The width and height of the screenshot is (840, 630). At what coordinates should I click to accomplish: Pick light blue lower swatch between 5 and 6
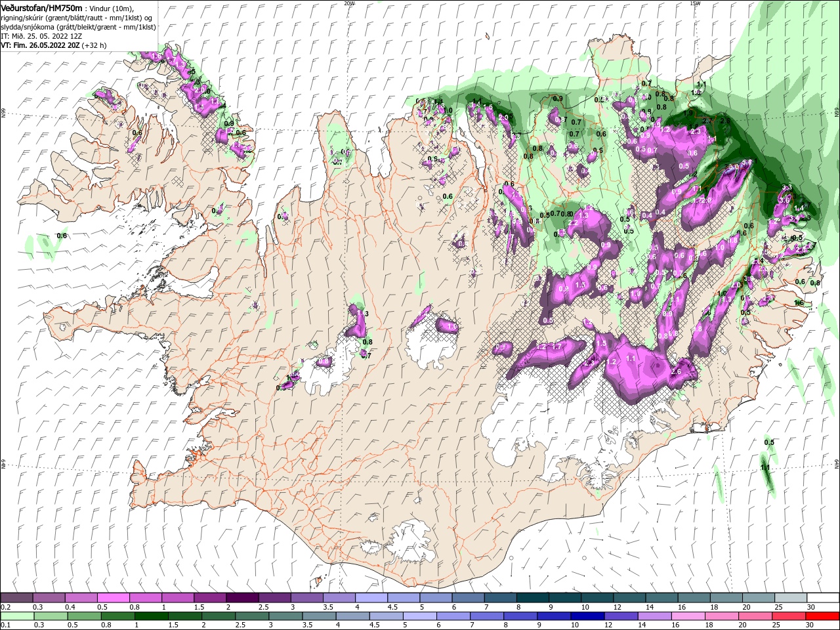coord(419,616)
